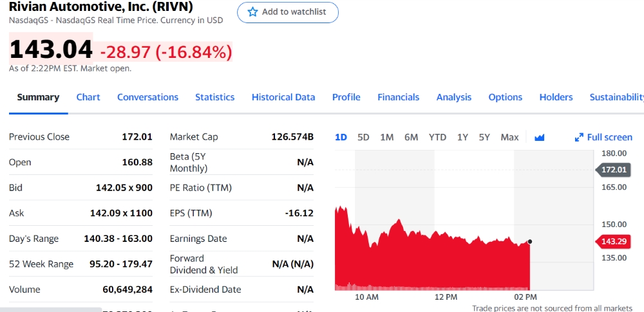Click the Volume value 60,649,284
644x312 pixels.
click(128, 290)
